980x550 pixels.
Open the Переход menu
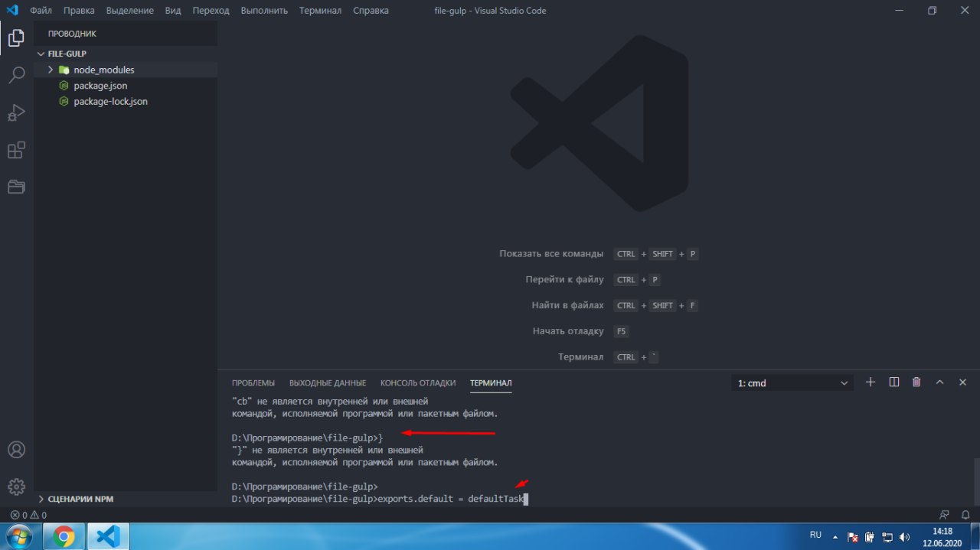click(211, 11)
